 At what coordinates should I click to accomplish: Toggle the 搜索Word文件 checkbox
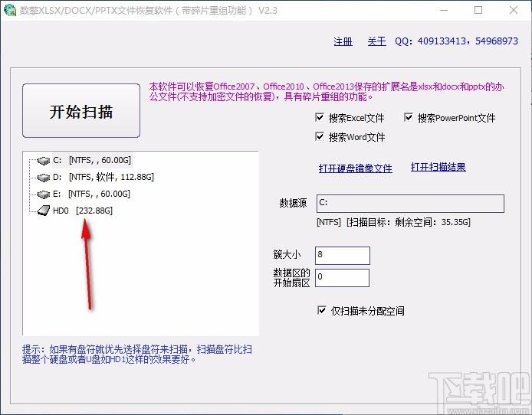(320, 136)
